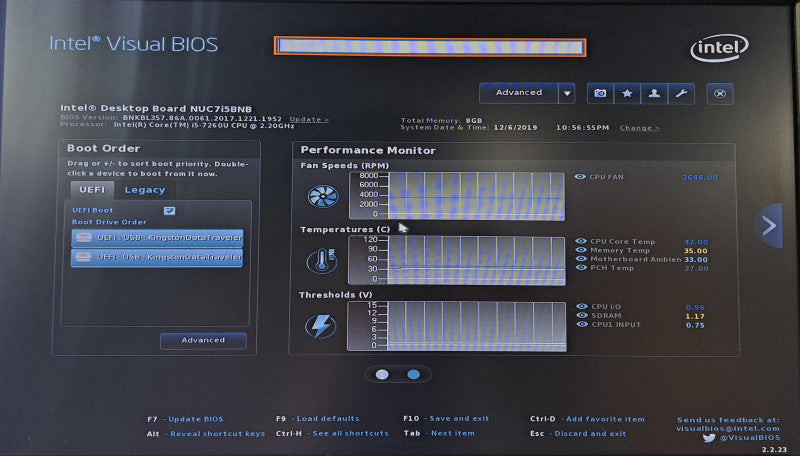Click Add favorite item shortcut link
Screen dimensions: 800x456
[605, 419]
